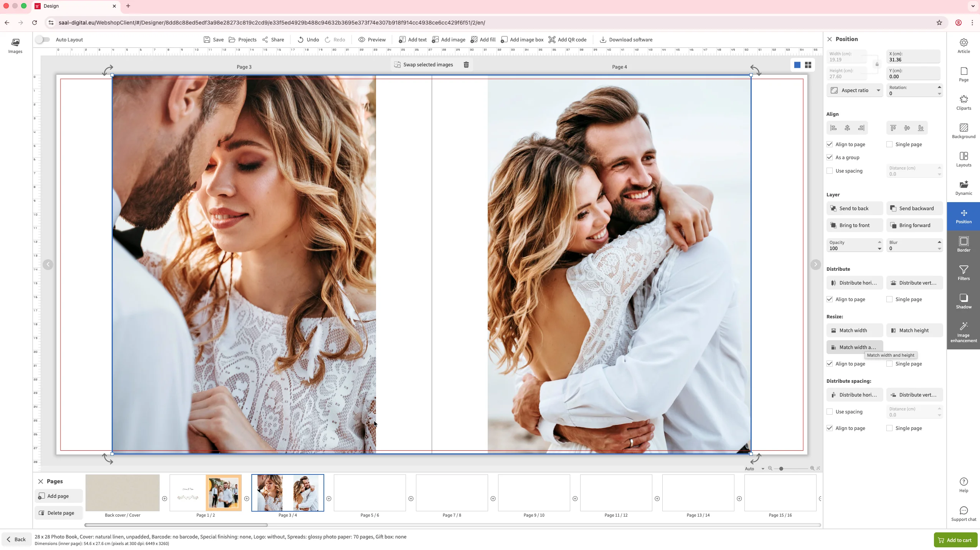
Task: Open the Filters panel
Action: pyautogui.click(x=964, y=273)
